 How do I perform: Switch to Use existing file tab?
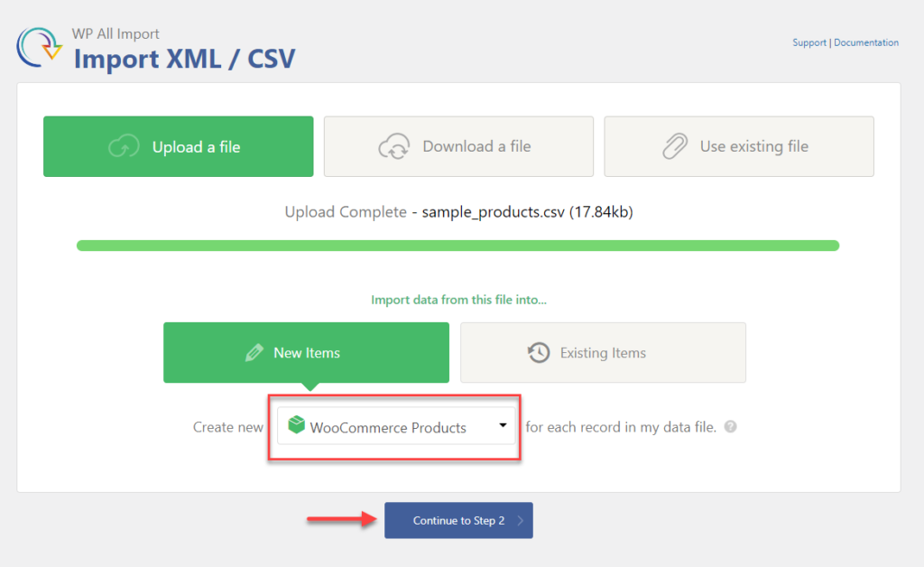click(x=739, y=147)
